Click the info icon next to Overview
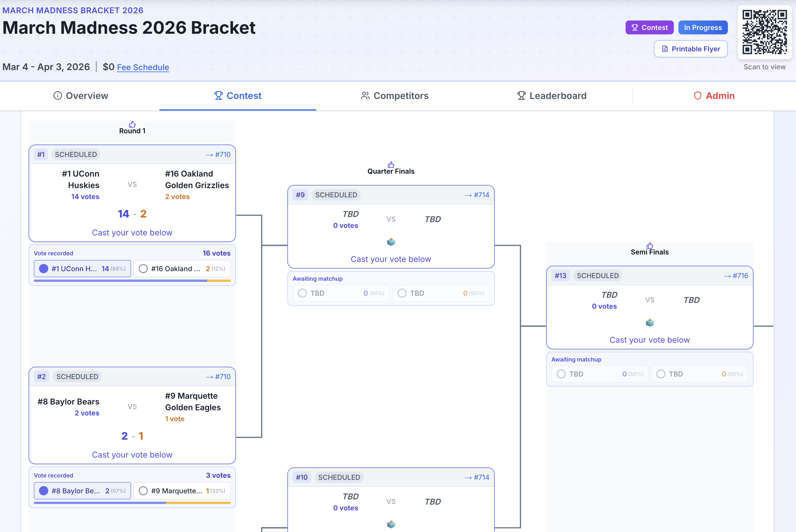The width and height of the screenshot is (796, 532). (x=57, y=95)
